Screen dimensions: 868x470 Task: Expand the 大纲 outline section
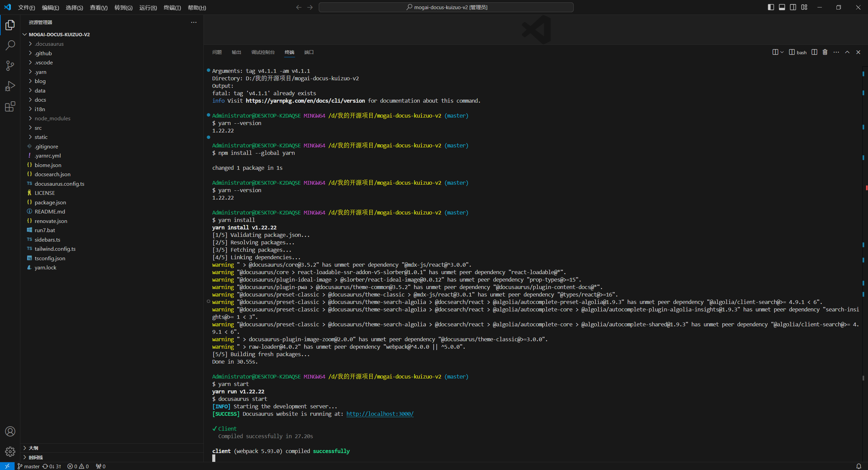(112, 448)
